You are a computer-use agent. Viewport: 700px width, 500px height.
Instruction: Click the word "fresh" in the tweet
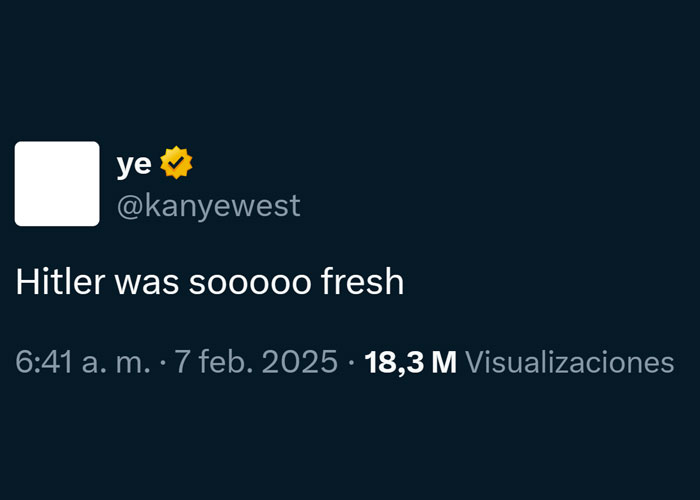click(x=362, y=283)
